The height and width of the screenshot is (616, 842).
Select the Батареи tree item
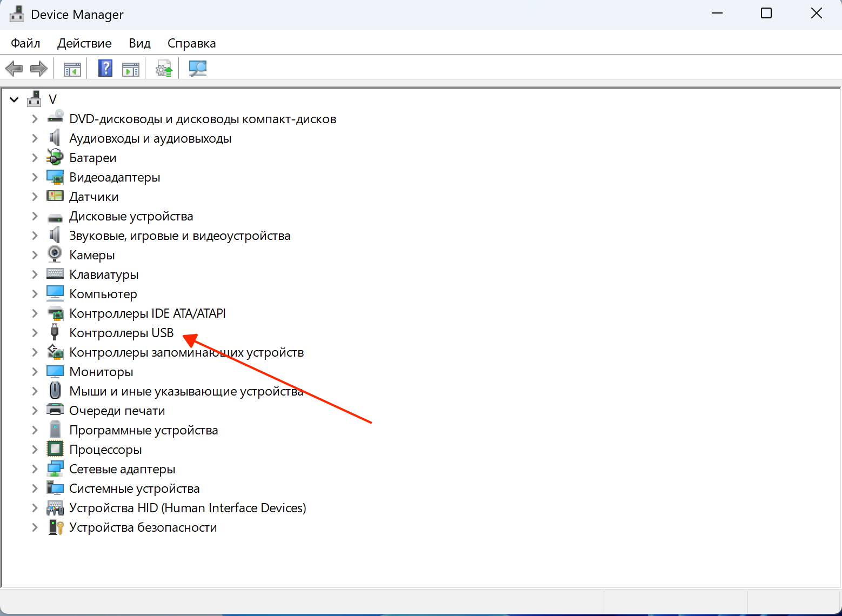click(x=93, y=158)
